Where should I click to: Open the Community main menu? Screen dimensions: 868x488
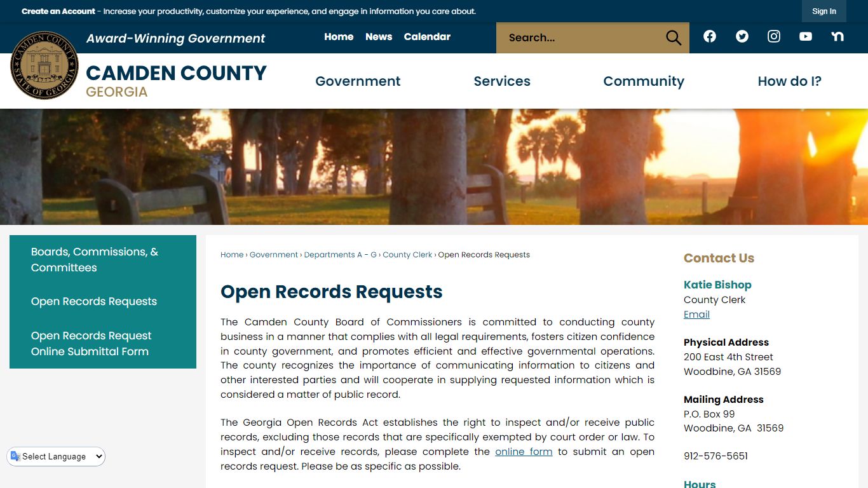pos(644,81)
